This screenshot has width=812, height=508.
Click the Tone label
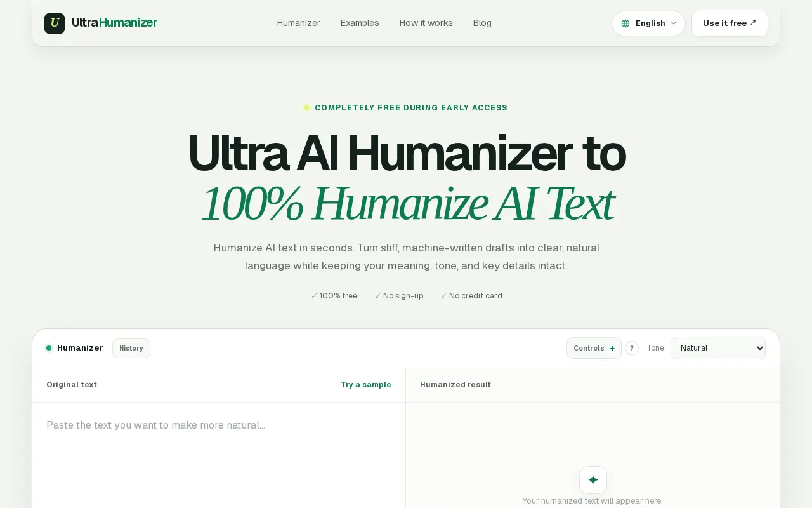pos(655,348)
